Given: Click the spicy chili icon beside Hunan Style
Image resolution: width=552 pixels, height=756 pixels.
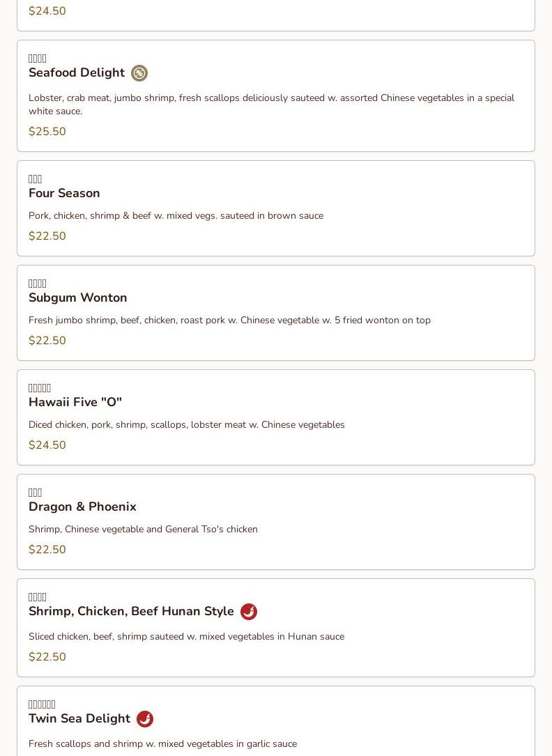Looking at the screenshot, I should 249,612.
